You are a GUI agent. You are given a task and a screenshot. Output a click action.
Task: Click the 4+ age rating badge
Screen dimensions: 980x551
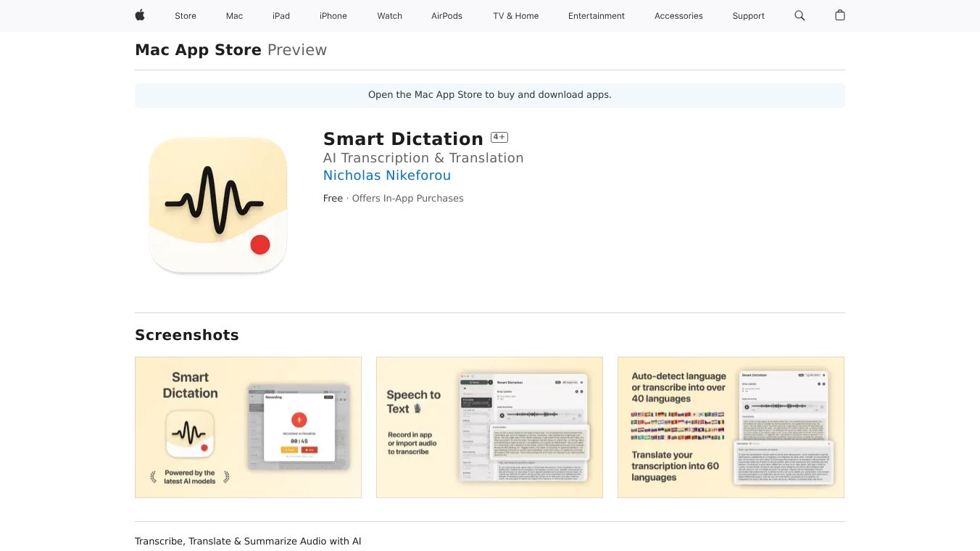click(499, 137)
